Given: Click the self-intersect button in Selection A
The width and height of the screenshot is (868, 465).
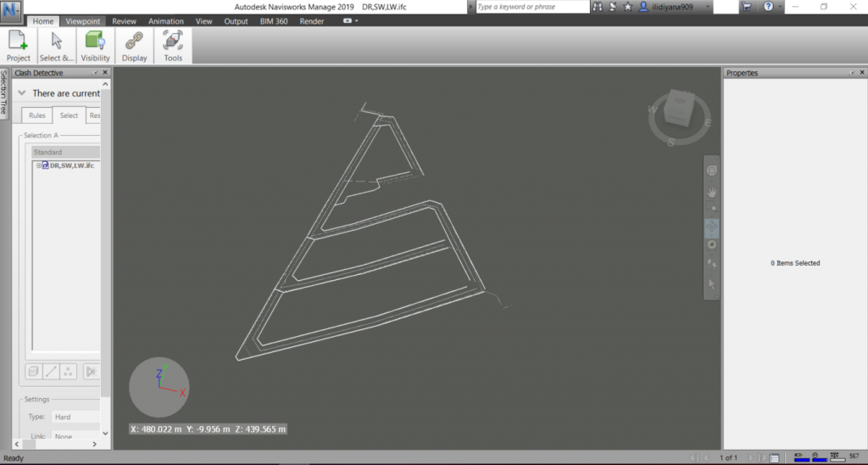Looking at the screenshot, I should (92, 372).
